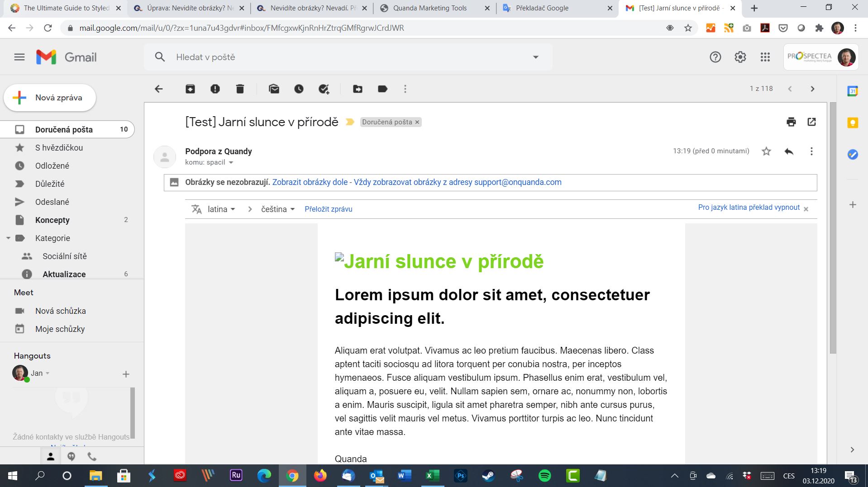Viewport: 868px width, 487px height.
Task: Open Jan Hangouts status dropdown
Action: [48, 374]
